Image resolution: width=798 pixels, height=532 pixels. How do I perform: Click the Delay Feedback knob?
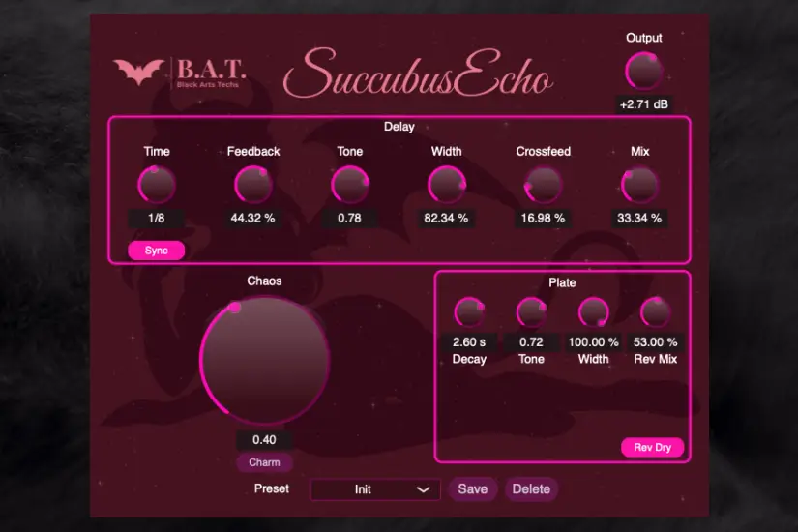[x=252, y=185]
